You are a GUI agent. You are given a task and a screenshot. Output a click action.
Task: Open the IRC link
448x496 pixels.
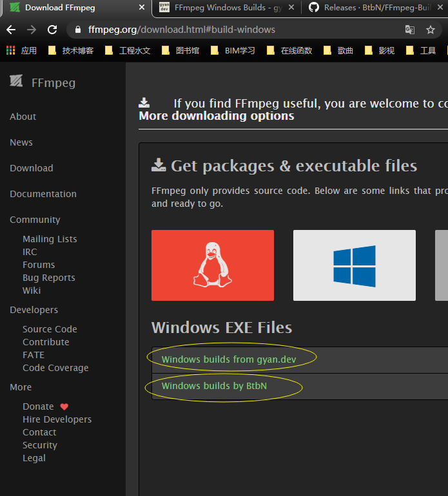coord(30,252)
